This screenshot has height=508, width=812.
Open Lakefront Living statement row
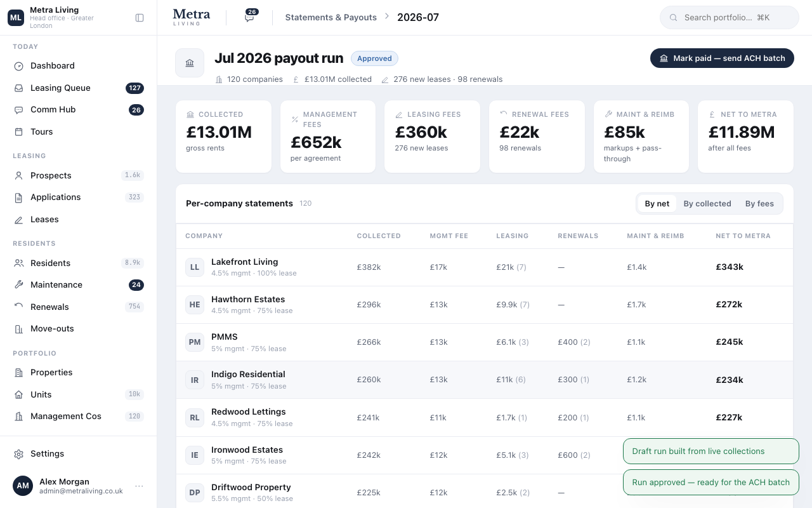coord(485,267)
